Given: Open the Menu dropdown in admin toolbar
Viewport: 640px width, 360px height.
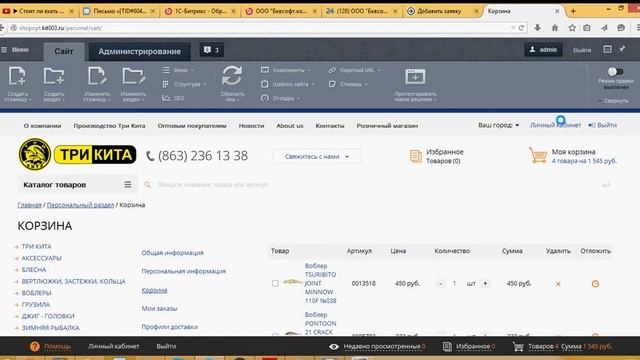Looking at the screenshot, I should [x=178, y=70].
